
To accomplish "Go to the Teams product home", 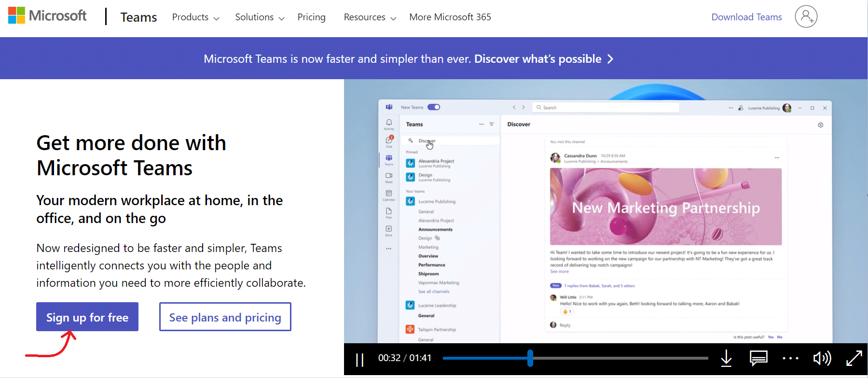I will point(138,17).
